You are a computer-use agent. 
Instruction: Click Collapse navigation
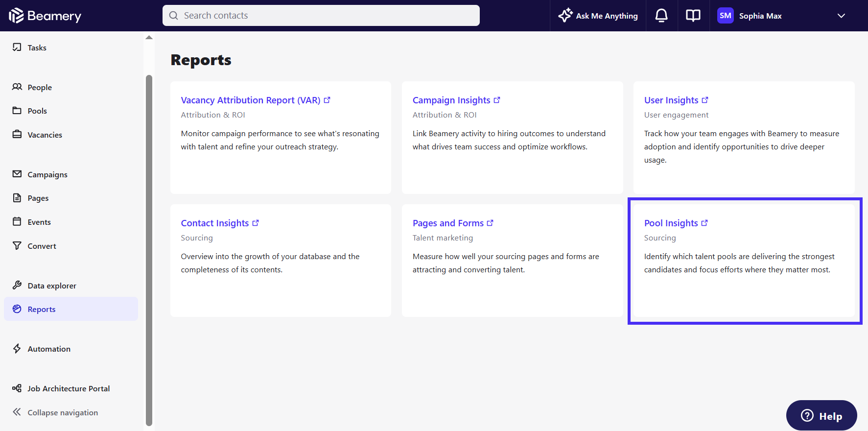[63, 412]
